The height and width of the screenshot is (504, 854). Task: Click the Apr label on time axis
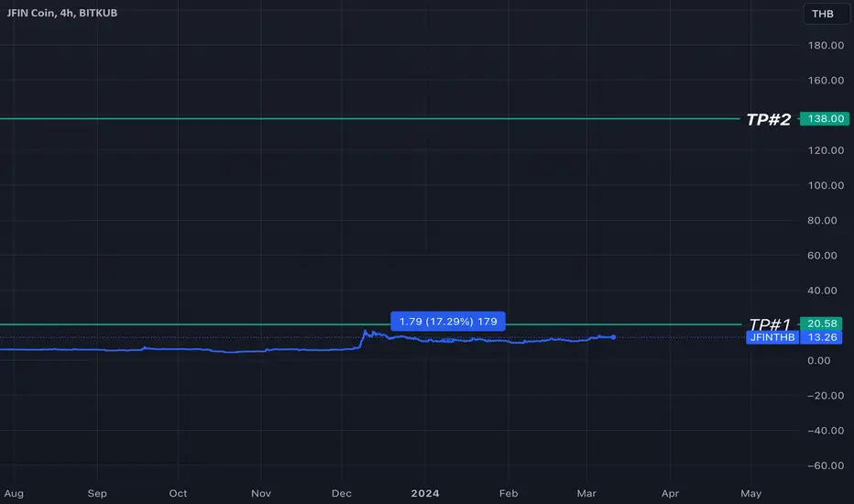point(670,494)
